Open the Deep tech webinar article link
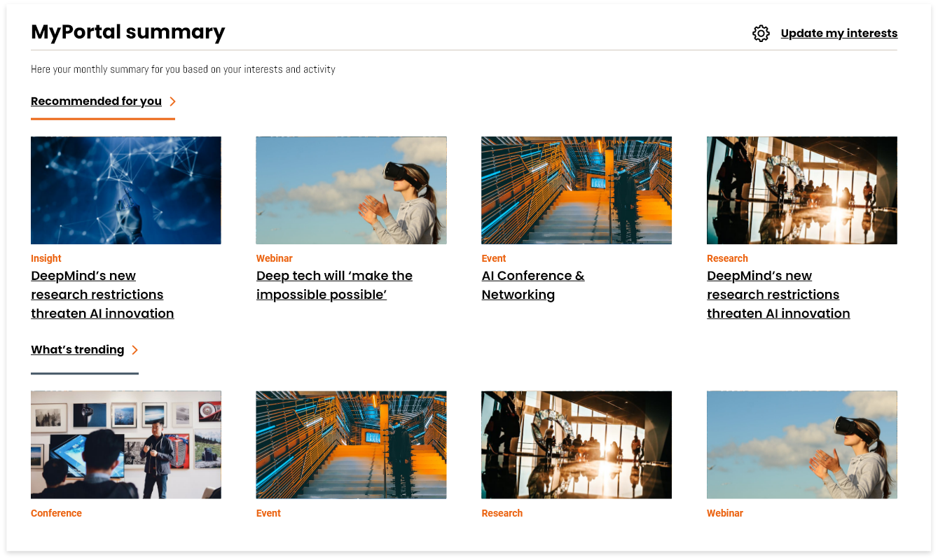The height and width of the screenshot is (560, 938). pos(334,284)
